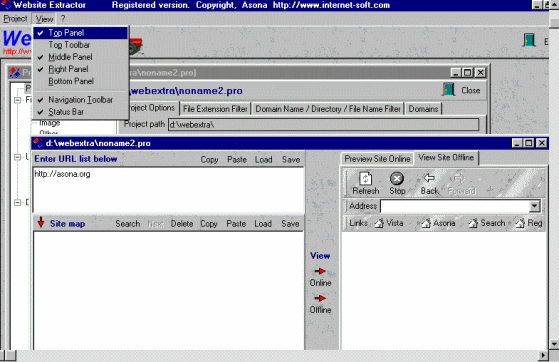Click the Refresh icon in browser toolbar

point(365,178)
